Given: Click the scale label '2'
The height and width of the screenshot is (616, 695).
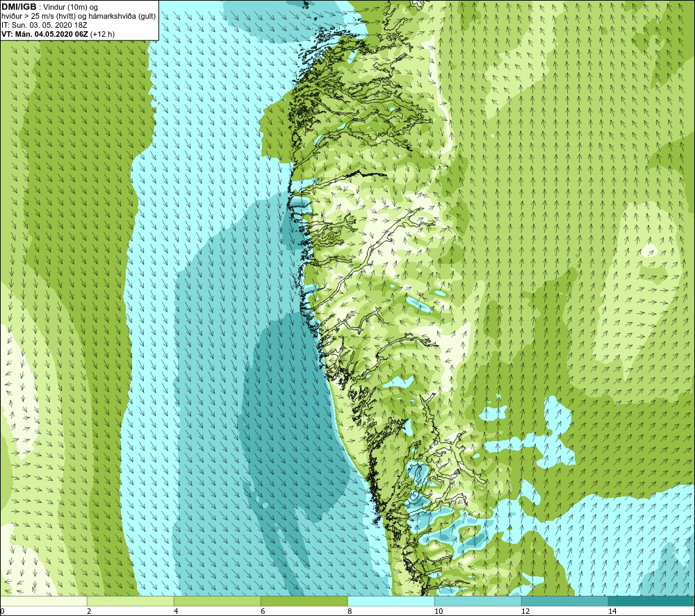Looking at the screenshot, I should tap(89, 612).
